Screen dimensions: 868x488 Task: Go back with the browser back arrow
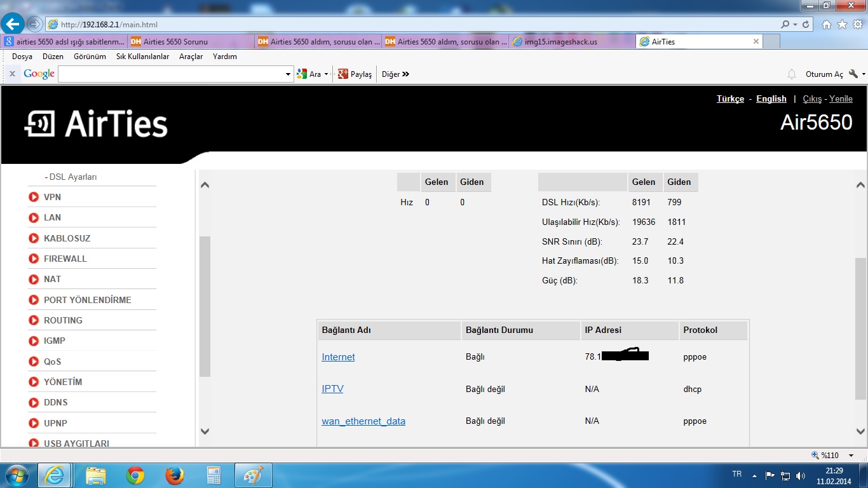[x=13, y=24]
